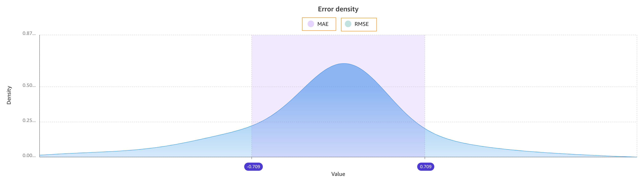
Task: Click the purple MAE legend circle
Action: [x=310, y=24]
